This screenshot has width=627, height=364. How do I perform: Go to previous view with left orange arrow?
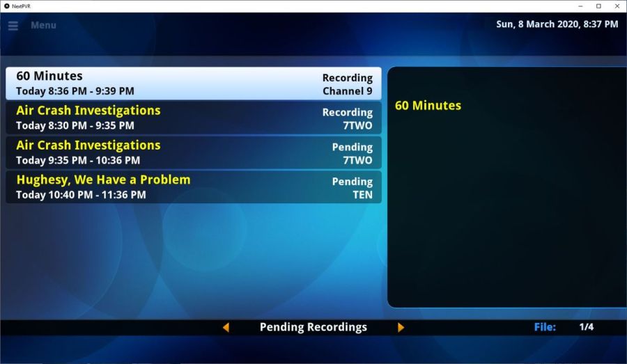[x=226, y=327]
